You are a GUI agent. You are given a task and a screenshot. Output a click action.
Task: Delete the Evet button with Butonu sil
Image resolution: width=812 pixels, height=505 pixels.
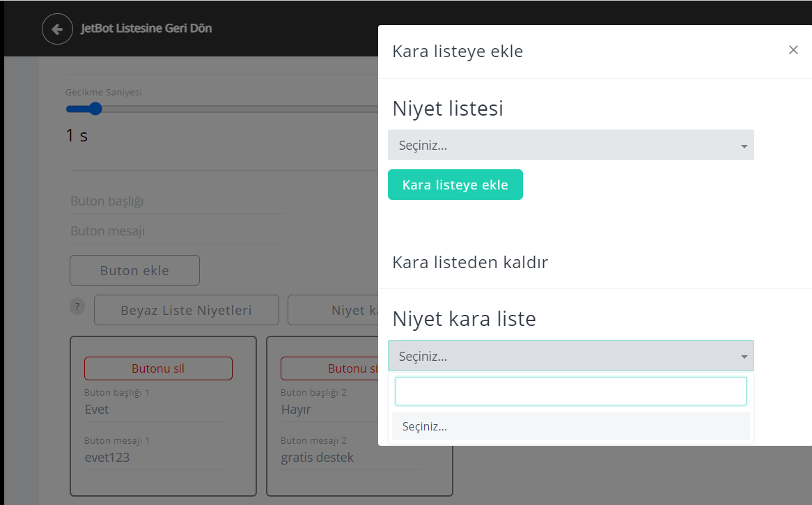pyautogui.click(x=158, y=368)
